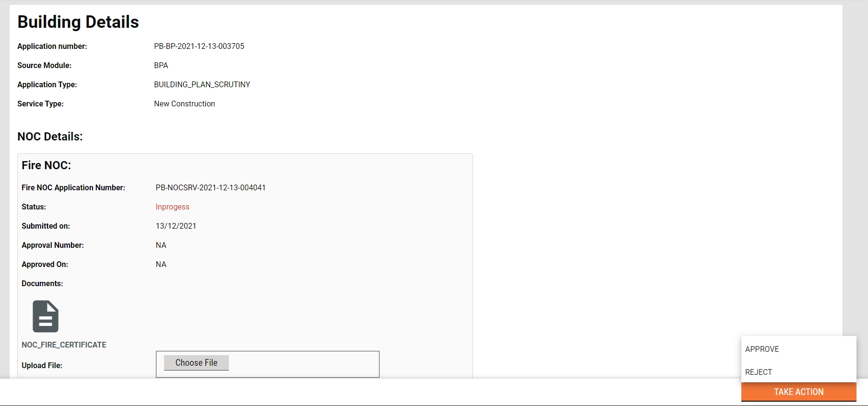Click the submitted date 13/12/2021
Viewport: 868px width, 406px height.
[176, 226]
